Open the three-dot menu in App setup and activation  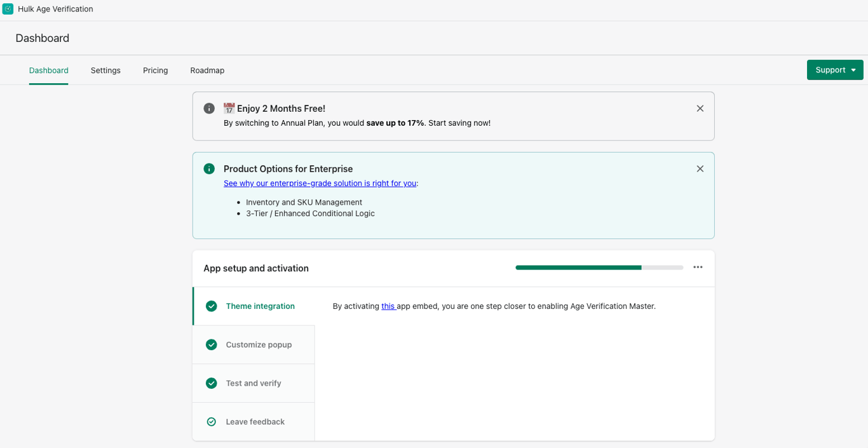click(x=698, y=268)
